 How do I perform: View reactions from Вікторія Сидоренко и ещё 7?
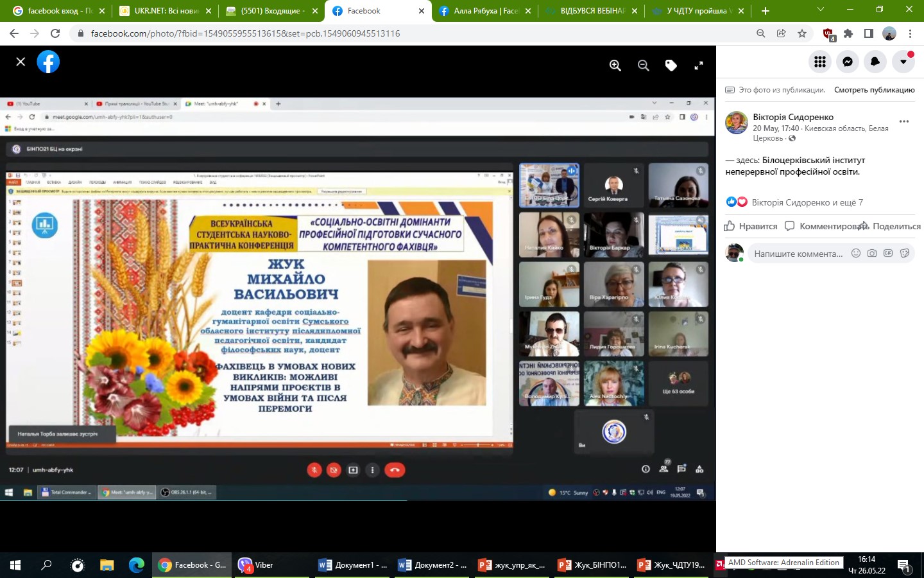pos(807,202)
